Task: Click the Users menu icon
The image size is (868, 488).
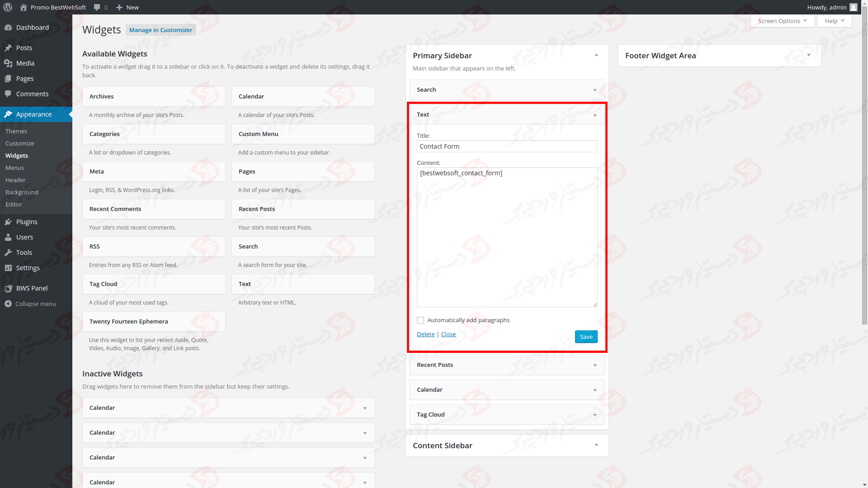Action: 8,237
